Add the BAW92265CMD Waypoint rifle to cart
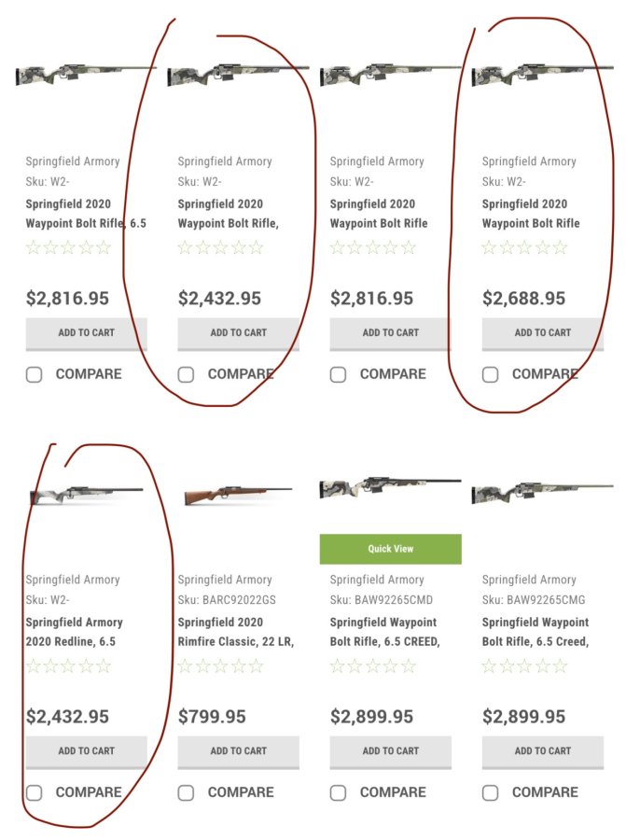Image resolution: width=626 pixels, height=840 pixels. tap(390, 751)
